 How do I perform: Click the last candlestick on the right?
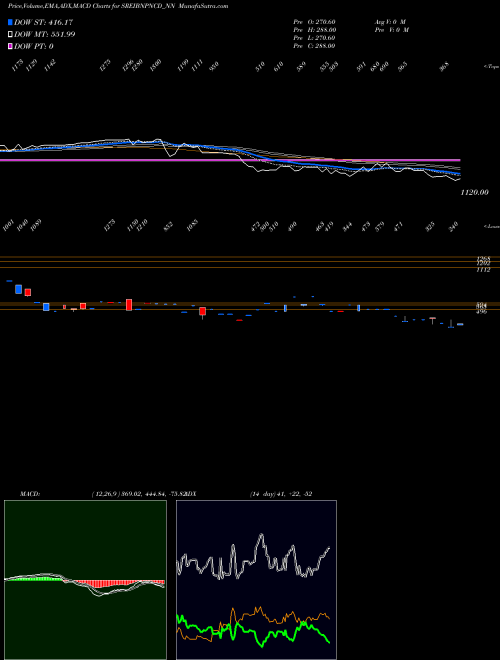point(460,324)
